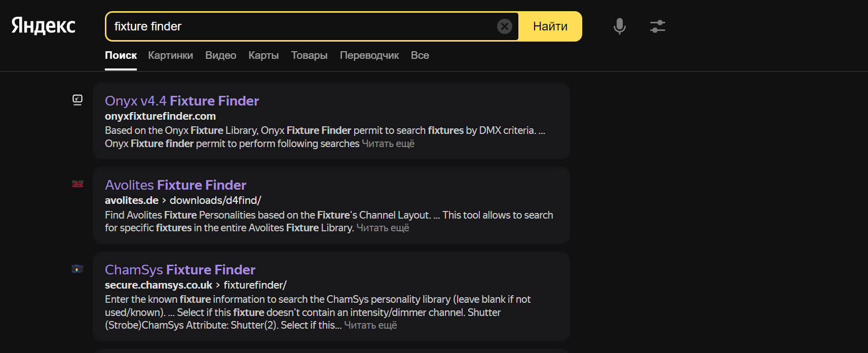Expand Читать ещё on the ChamSys result
This screenshot has height=353, width=868.
[x=370, y=325]
